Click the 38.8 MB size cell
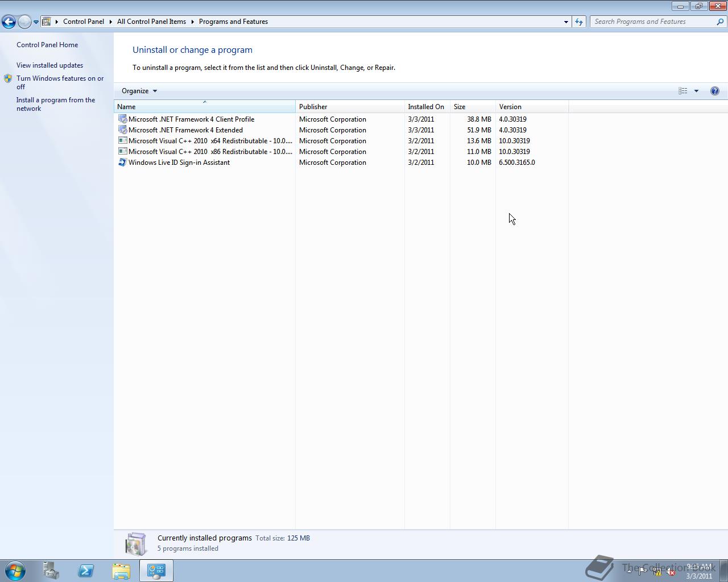The height and width of the screenshot is (582, 728). (479, 119)
